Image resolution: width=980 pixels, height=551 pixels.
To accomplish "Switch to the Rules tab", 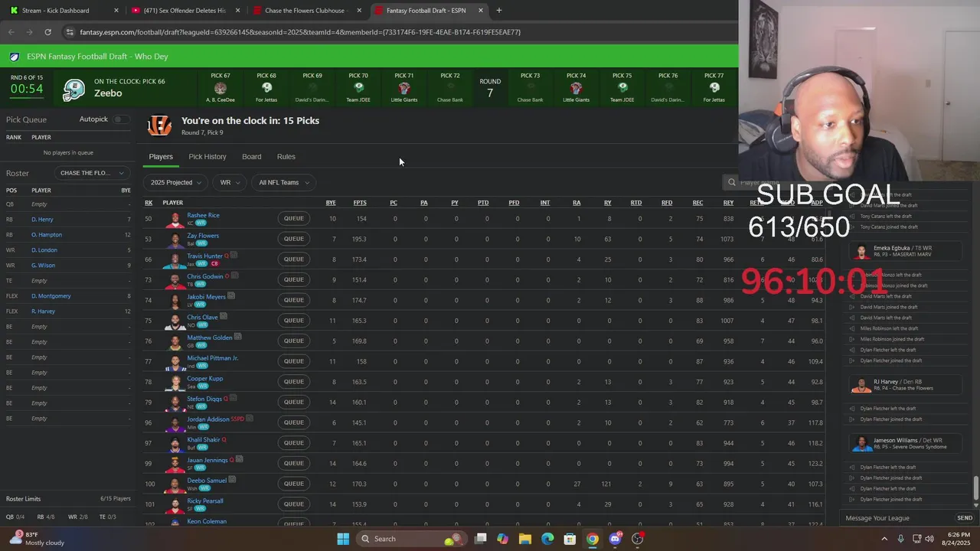I will click(x=286, y=157).
